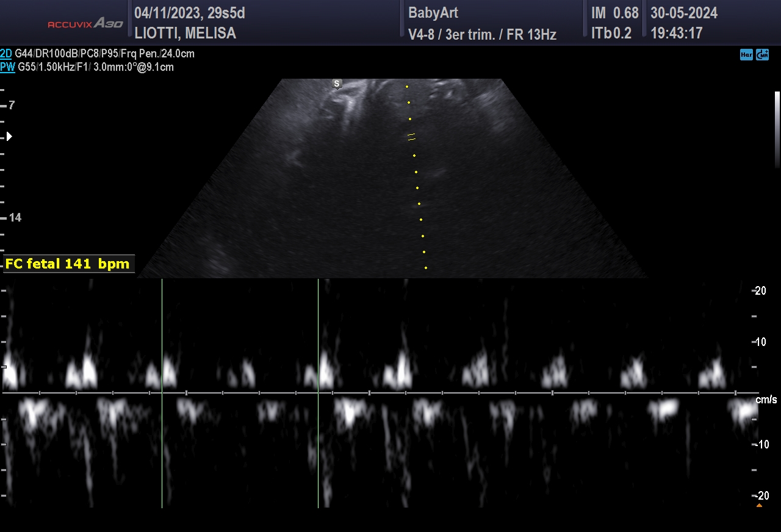Screen dimensions: 781x532
Task: Click patient name LIOTTI, MELISA
Action: tap(185, 34)
